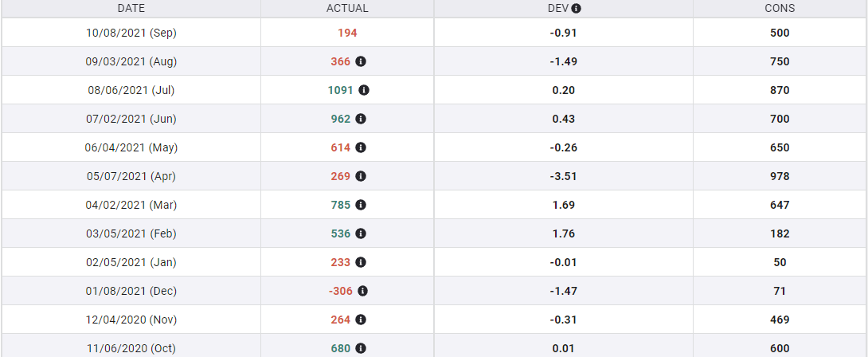Click info icon next to 1091 actual value
Viewport: 868px width, 357px height.
point(364,90)
